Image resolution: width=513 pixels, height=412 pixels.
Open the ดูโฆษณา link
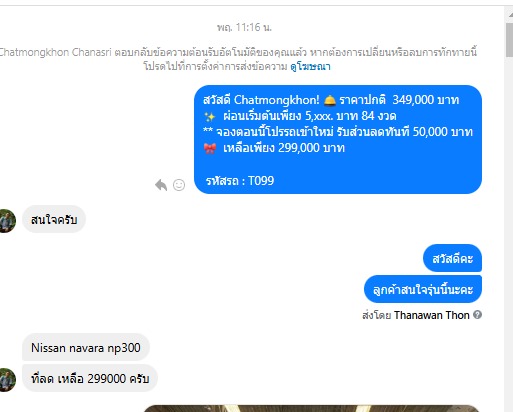click(x=310, y=66)
